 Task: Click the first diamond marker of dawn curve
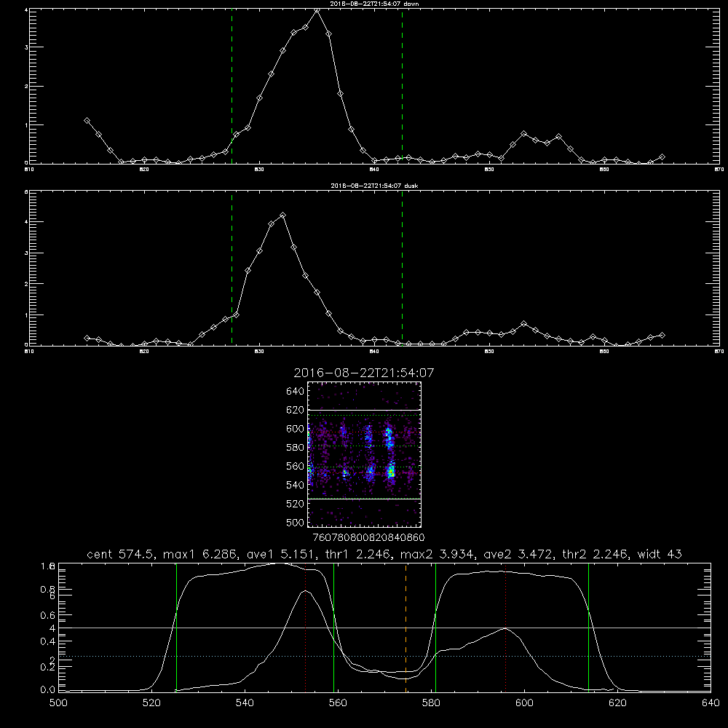click(x=87, y=121)
